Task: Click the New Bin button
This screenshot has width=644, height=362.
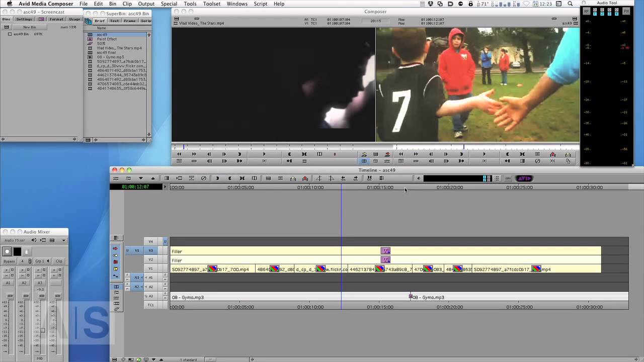Action: [x=30, y=27]
